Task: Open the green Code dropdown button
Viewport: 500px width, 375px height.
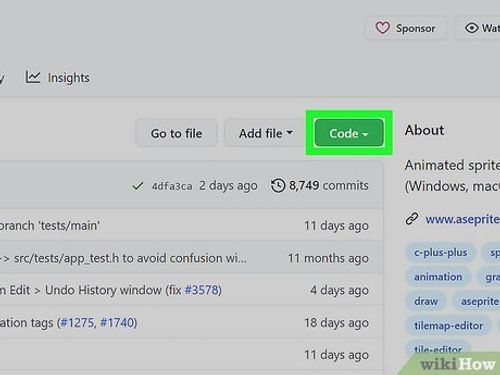Action: pos(349,133)
